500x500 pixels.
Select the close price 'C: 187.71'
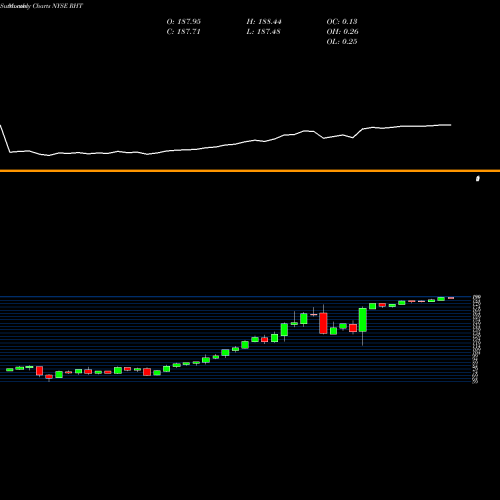184,32
